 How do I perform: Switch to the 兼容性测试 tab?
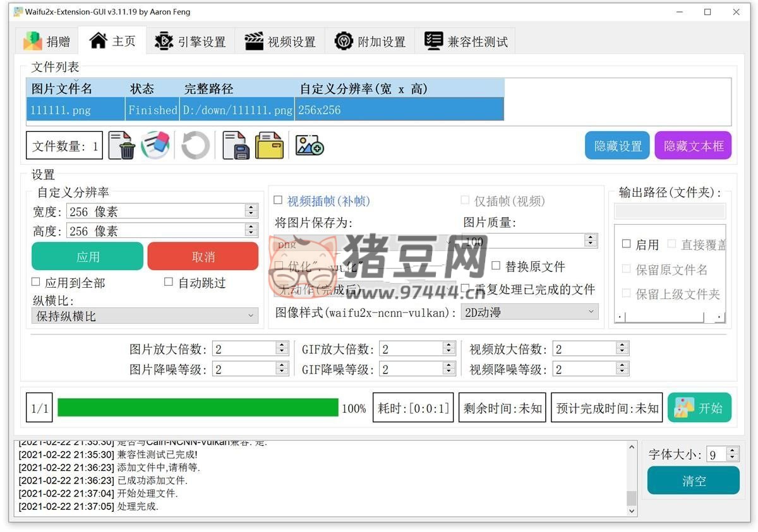466,41
